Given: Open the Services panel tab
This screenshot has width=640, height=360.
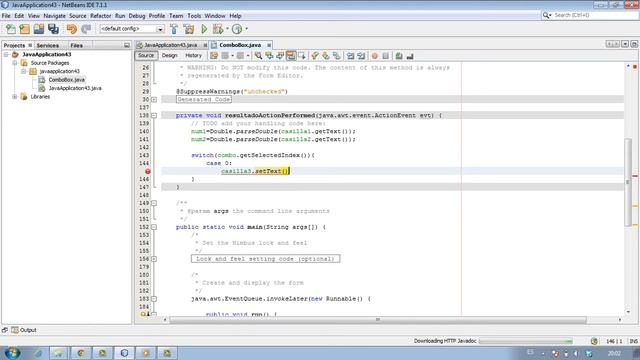Looking at the screenshot, I should tap(48, 45).
